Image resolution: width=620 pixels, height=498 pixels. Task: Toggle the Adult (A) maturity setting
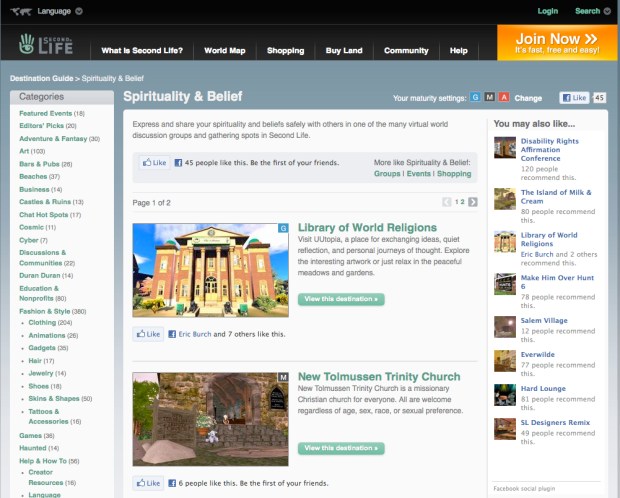pos(504,98)
